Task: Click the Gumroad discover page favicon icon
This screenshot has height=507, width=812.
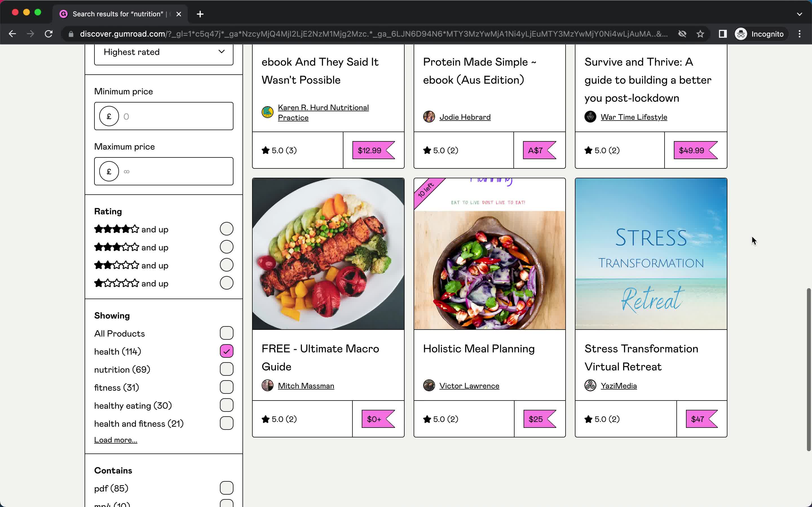Action: tap(64, 14)
